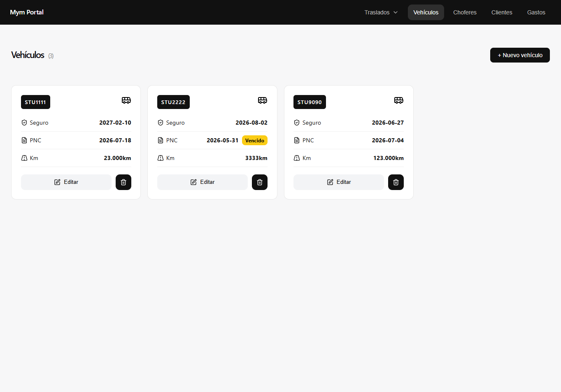Expand the Traslados dropdown menu
The image size is (561, 392).
(x=381, y=12)
